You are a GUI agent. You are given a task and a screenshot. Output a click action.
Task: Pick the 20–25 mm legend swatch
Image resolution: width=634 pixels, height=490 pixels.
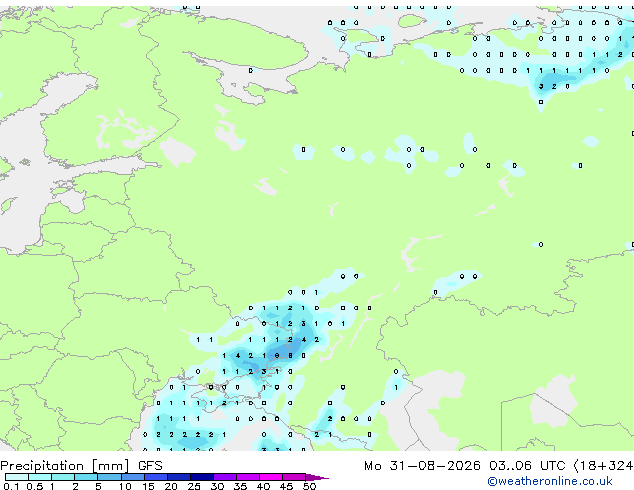(179, 477)
